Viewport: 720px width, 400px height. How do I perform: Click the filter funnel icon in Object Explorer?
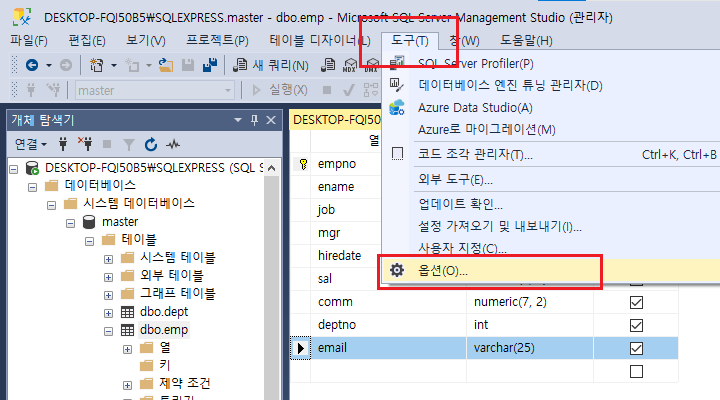[129, 145]
